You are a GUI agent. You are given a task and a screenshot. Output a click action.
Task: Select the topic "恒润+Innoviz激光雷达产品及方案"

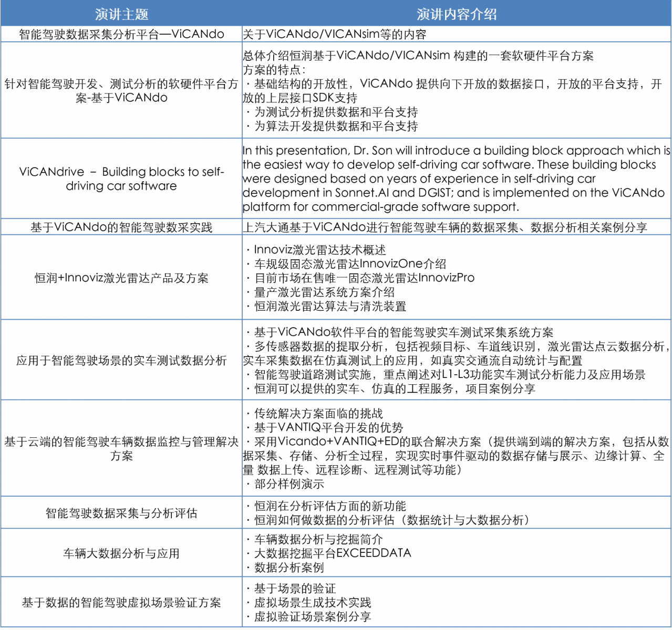(121, 278)
